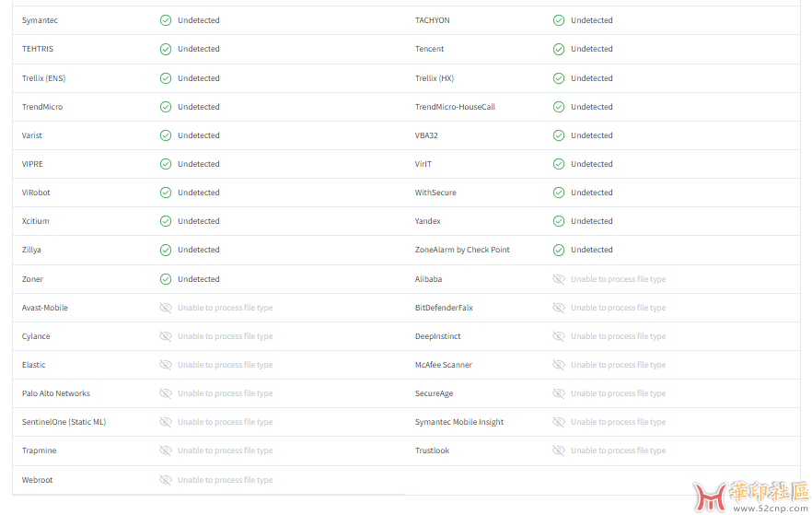Click the green check icon for VirIT

click(x=558, y=164)
